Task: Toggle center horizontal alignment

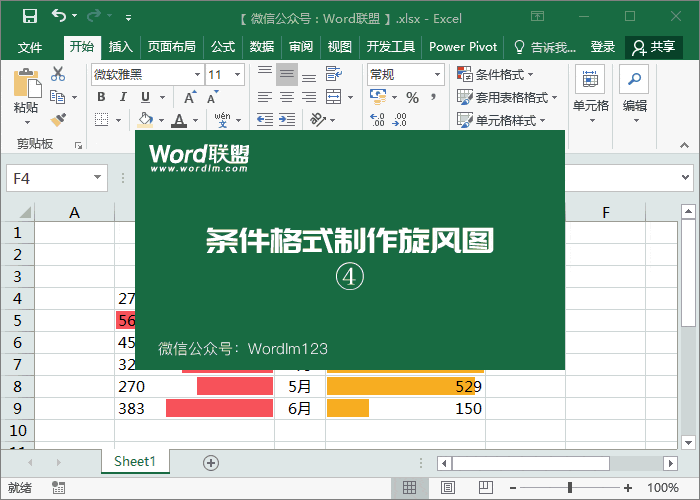Action: (287, 97)
